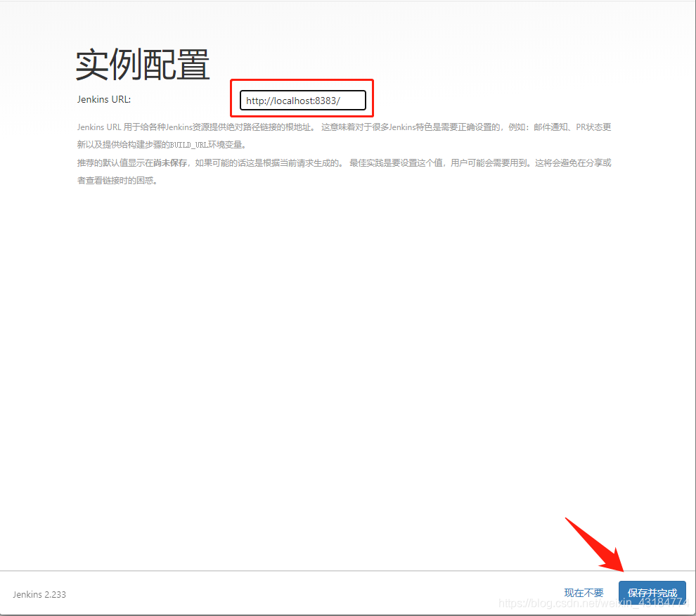Screen dimensions: 696x616
Task: Click inside the http://localhost:8383/ text box
Action: (x=302, y=100)
